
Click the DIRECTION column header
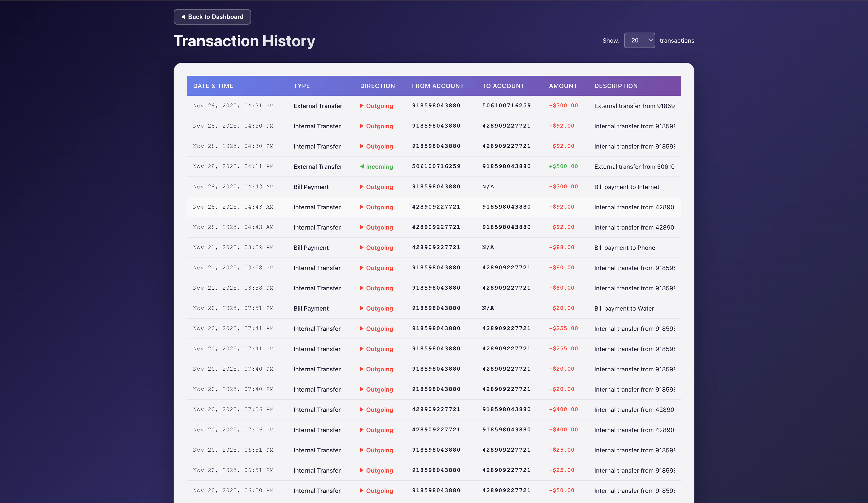(378, 86)
